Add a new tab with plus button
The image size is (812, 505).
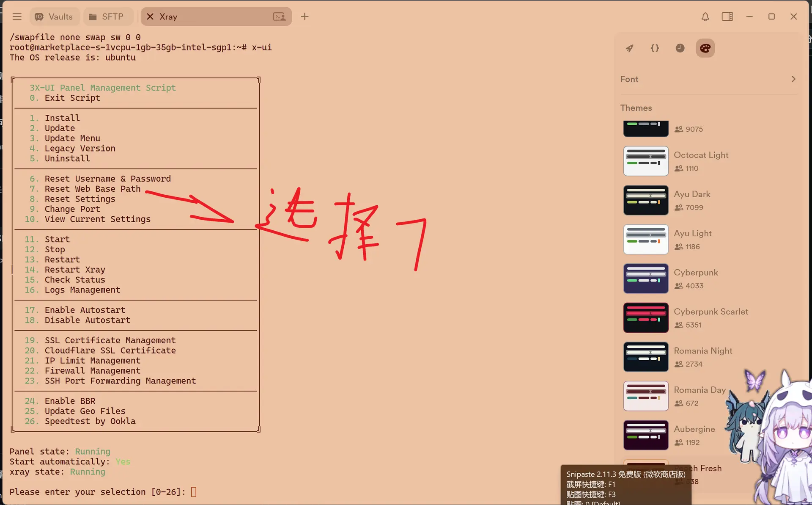tap(304, 17)
